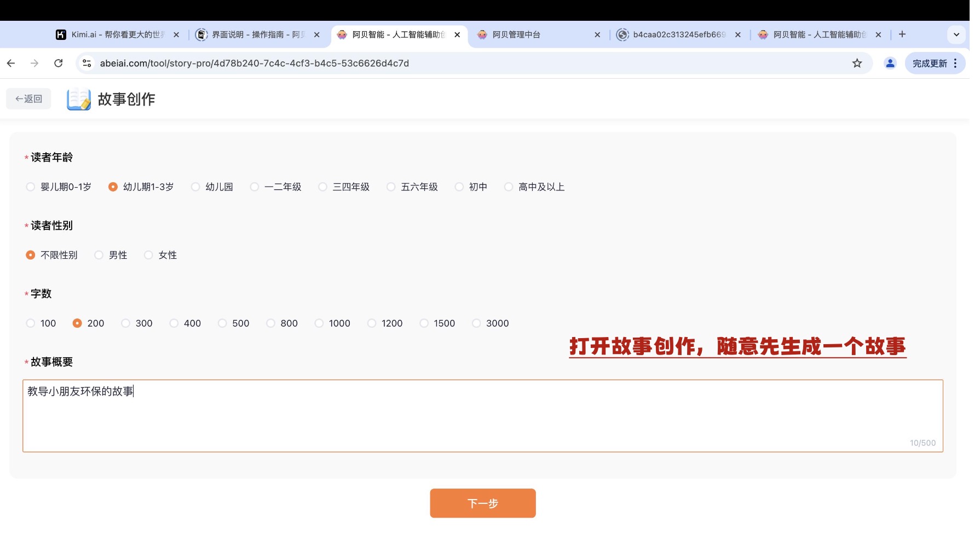Bookmark this page with the star icon
Screen dimensions: 980x534
pyautogui.click(x=857, y=63)
